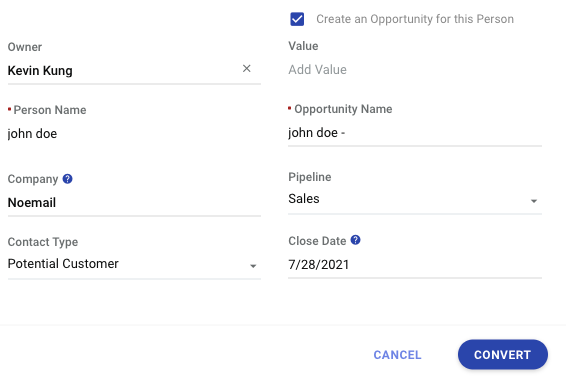Image resolution: width=566 pixels, height=378 pixels.
Task: Expand the Contact Type dropdown arrow
Action: pyautogui.click(x=253, y=266)
